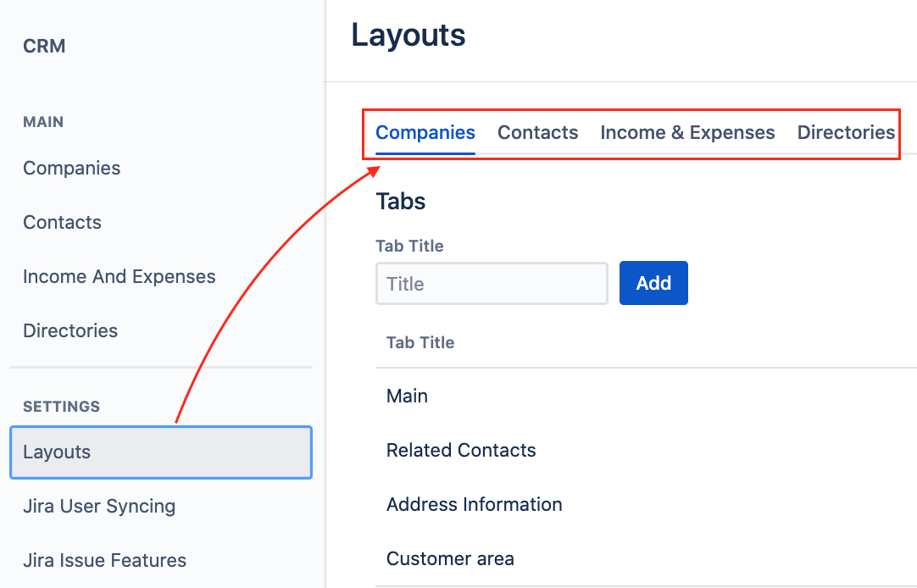Click the Tab Title column header
This screenshot has width=917, height=588.
pos(420,343)
